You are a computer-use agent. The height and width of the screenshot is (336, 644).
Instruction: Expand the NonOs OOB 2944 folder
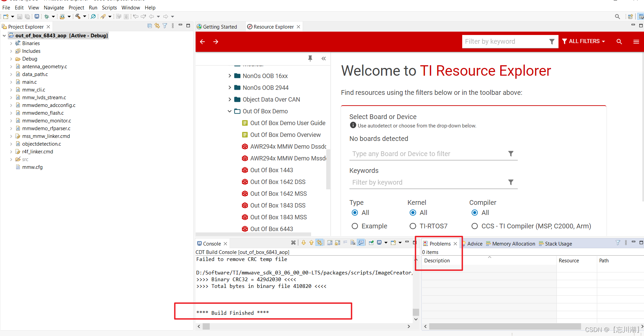pyautogui.click(x=229, y=87)
